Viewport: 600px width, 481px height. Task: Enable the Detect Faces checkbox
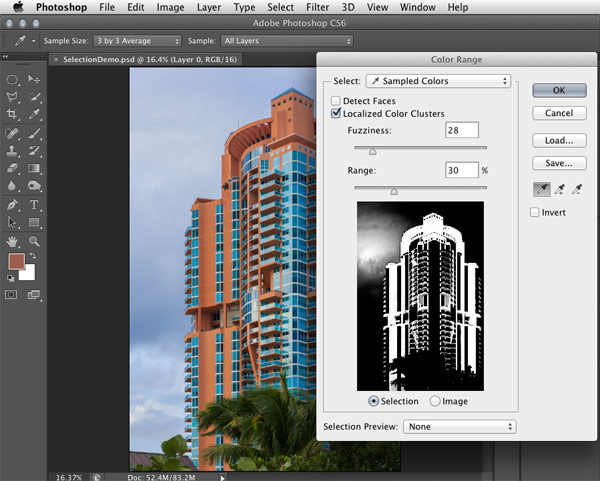tap(336, 101)
